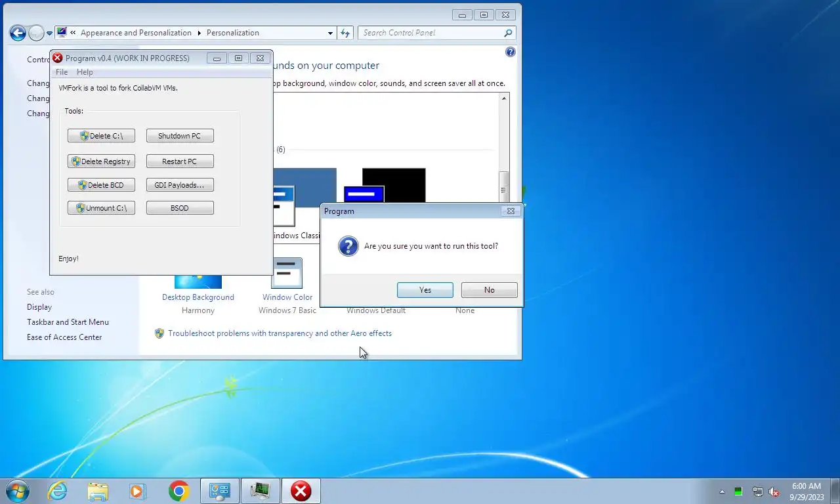Click the theme list scrollbar up arrow
The image size is (840, 504).
504,98
